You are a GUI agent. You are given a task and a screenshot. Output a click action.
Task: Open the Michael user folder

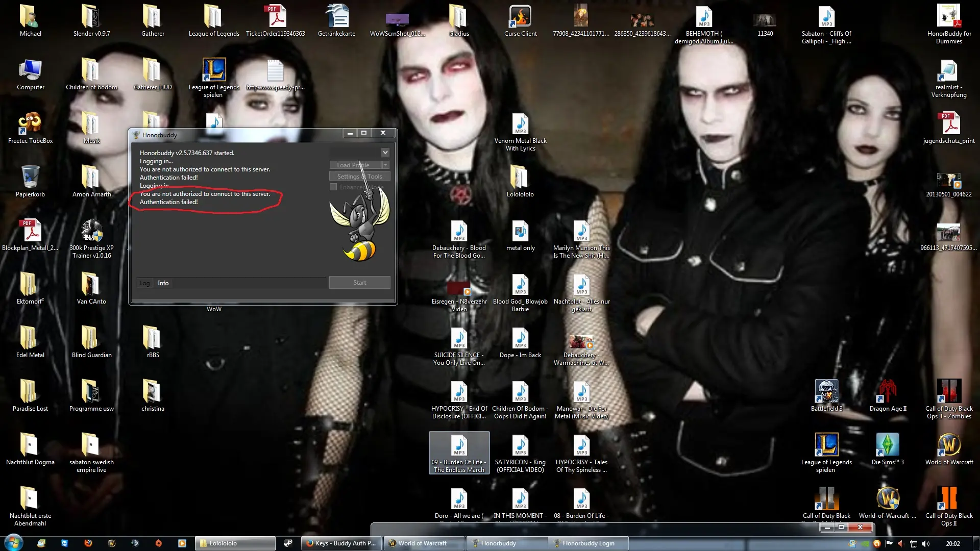coord(30,21)
